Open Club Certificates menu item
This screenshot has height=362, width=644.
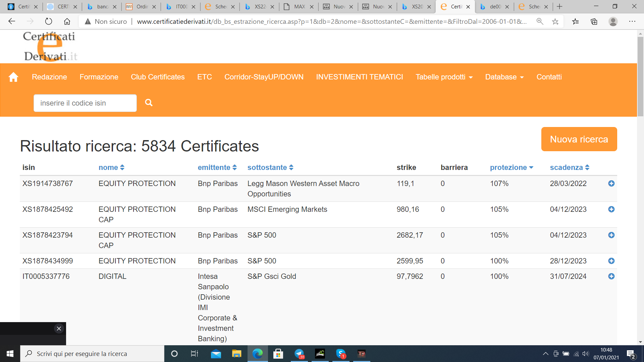(x=158, y=77)
